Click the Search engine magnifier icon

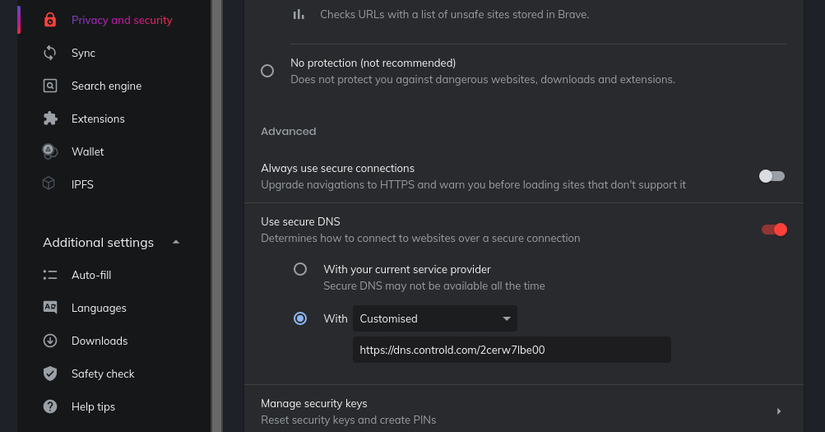(x=50, y=86)
